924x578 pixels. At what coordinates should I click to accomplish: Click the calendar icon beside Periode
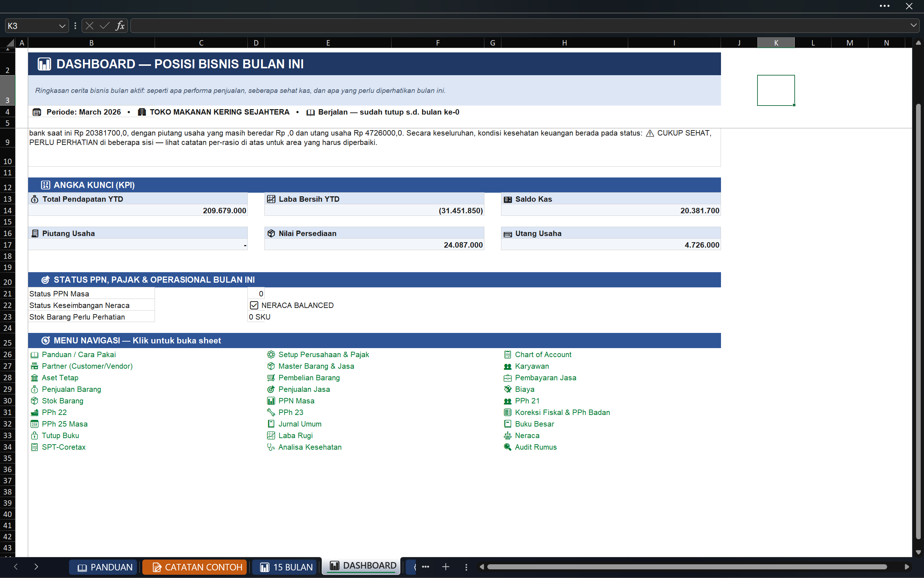pyautogui.click(x=37, y=112)
